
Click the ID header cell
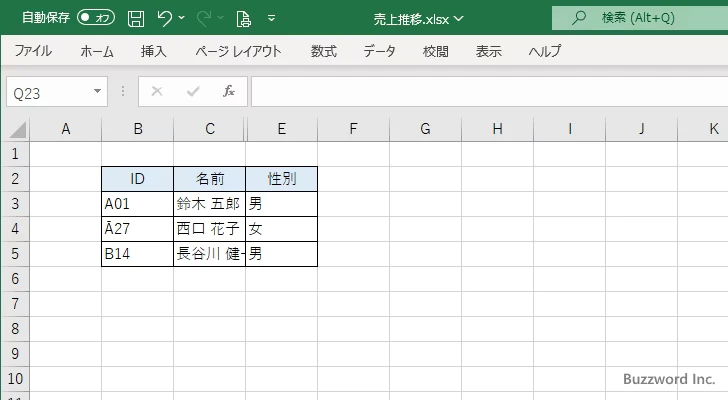coord(137,179)
